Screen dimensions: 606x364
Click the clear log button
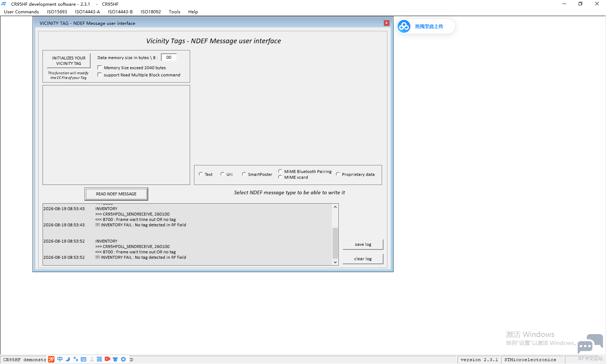(363, 259)
